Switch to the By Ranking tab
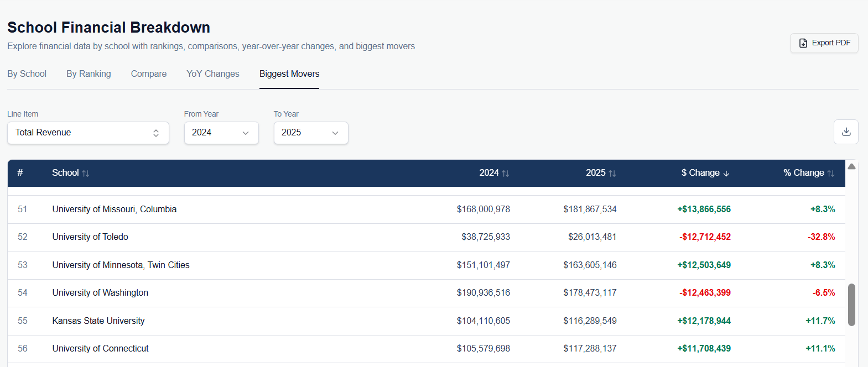Viewport: 868px width, 367px height. (x=89, y=74)
